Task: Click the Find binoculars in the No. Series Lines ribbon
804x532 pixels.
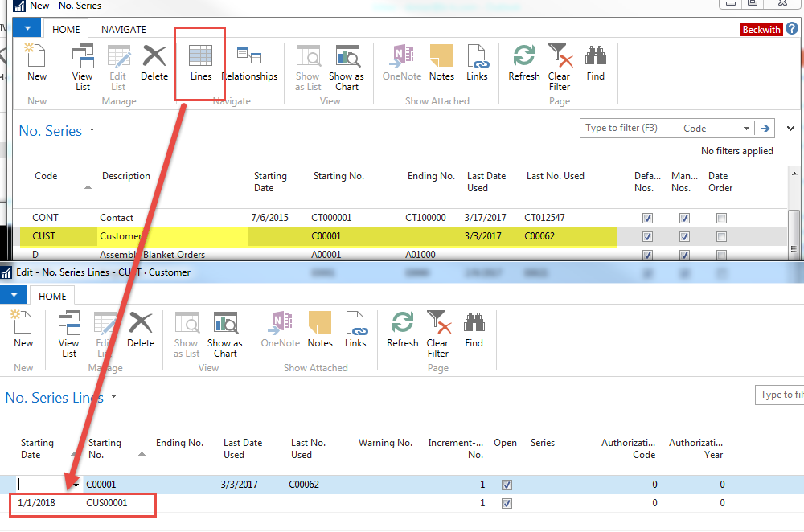Action: click(474, 329)
